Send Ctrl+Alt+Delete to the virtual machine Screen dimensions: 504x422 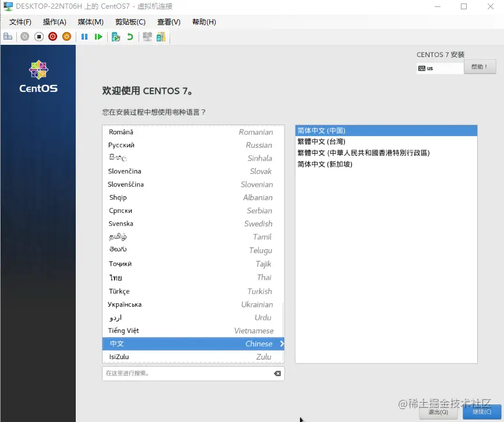7,36
